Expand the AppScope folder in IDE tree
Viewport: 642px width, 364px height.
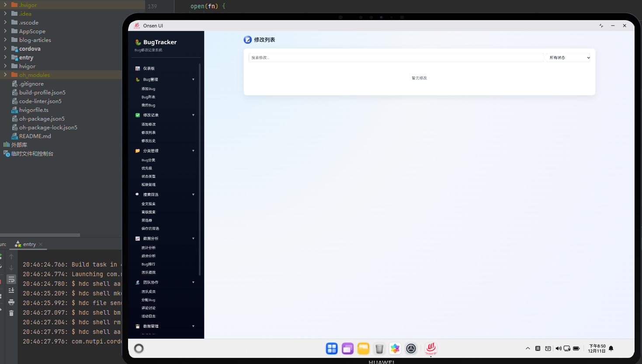coord(5,31)
